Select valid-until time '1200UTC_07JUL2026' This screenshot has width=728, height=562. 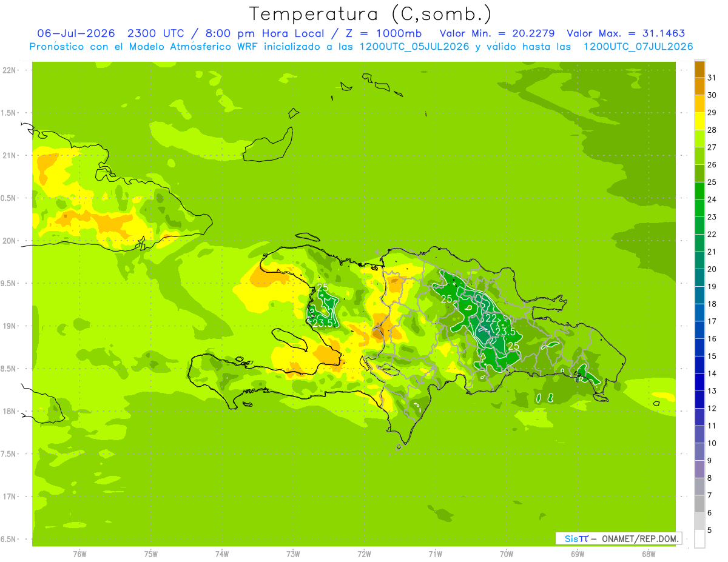pos(638,47)
